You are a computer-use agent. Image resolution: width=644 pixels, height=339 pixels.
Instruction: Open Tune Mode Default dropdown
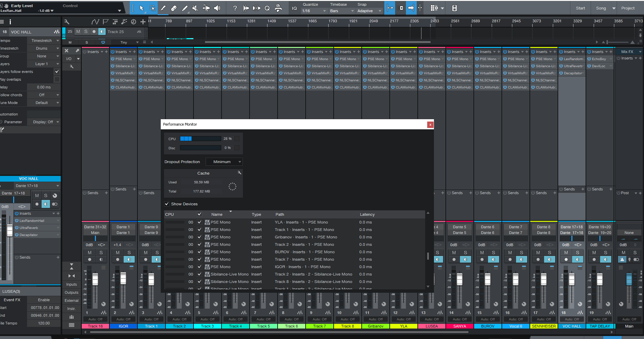pyautogui.click(x=44, y=103)
